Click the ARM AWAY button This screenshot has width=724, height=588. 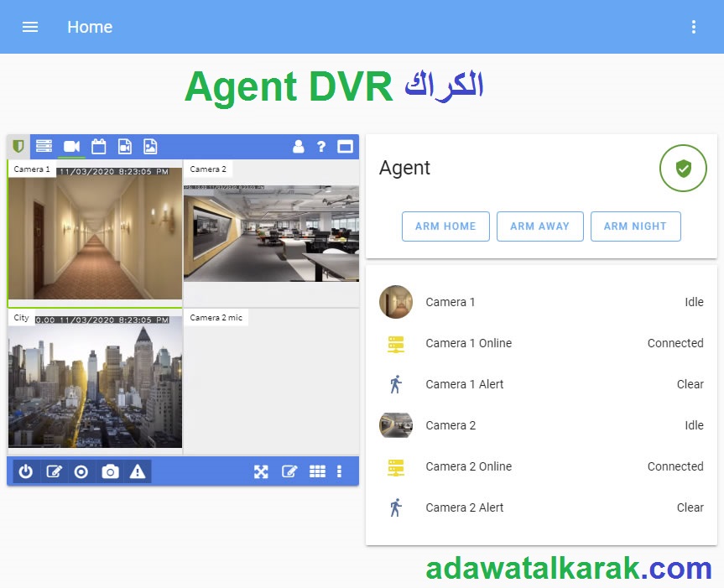[539, 226]
